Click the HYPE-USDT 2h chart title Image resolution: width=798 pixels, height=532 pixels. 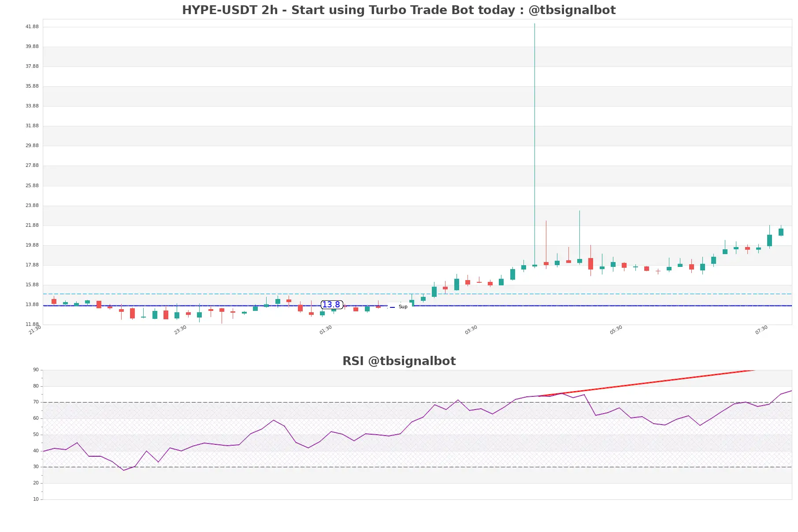pyautogui.click(x=399, y=10)
